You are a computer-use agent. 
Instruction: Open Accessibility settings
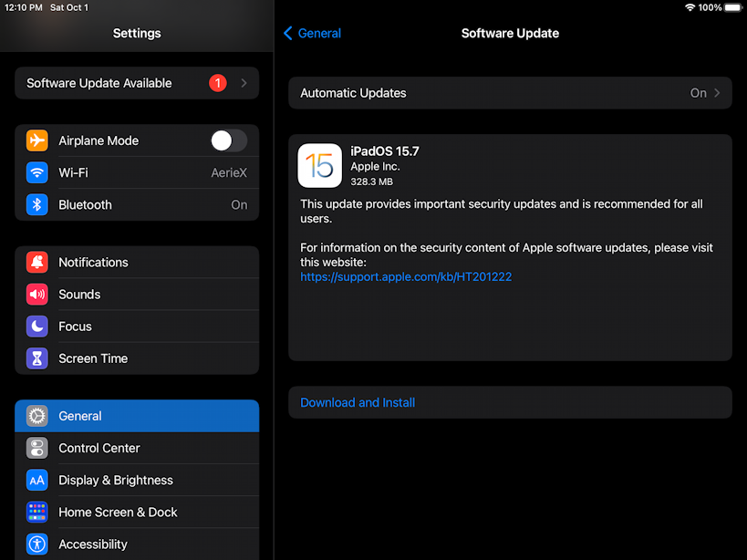137,544
